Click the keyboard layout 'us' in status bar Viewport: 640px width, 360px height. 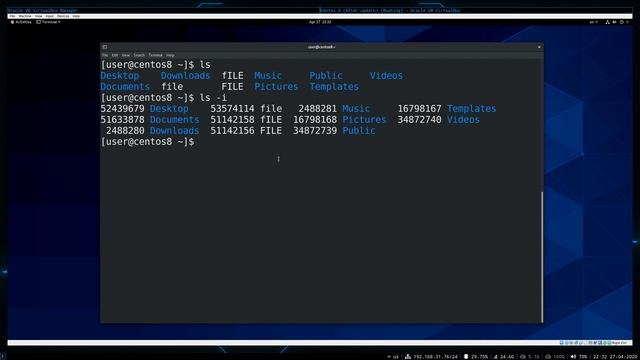click(394, 357)
